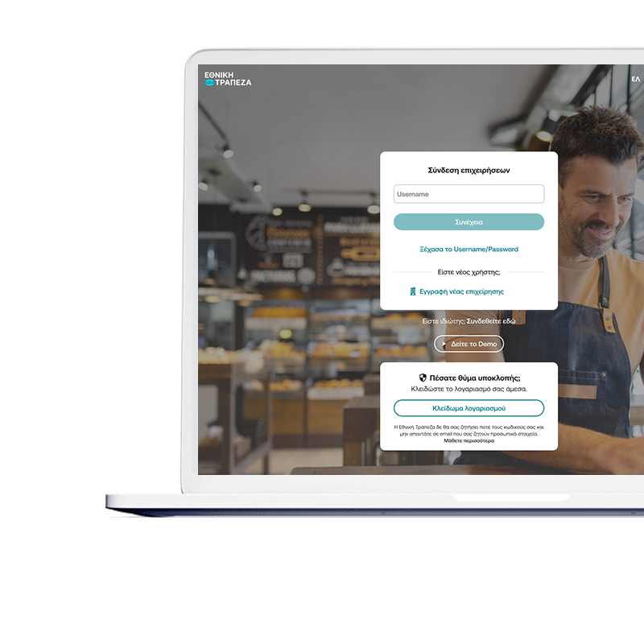Focus the Username input field

(x=469, y=194)
